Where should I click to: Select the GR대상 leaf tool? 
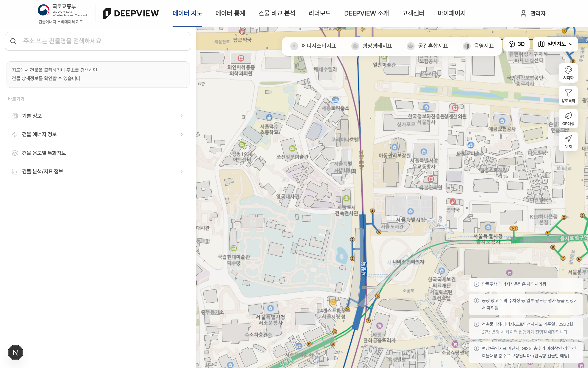coord(568,119)
